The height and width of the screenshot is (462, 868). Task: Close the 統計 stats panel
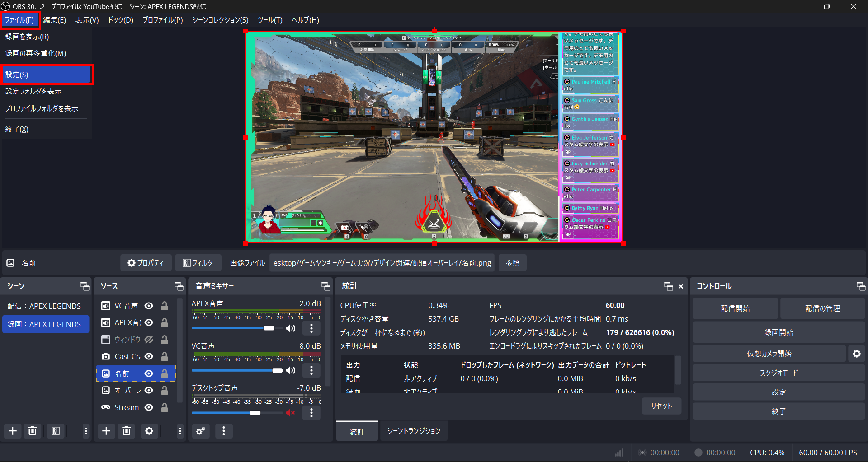tap(681, 286)
